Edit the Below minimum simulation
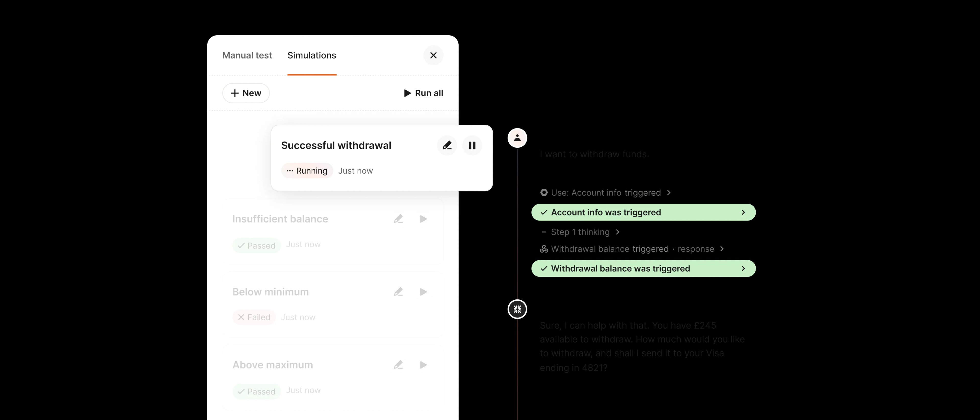The width and height of the screenshot is (980, 420). tap(398, 292)
